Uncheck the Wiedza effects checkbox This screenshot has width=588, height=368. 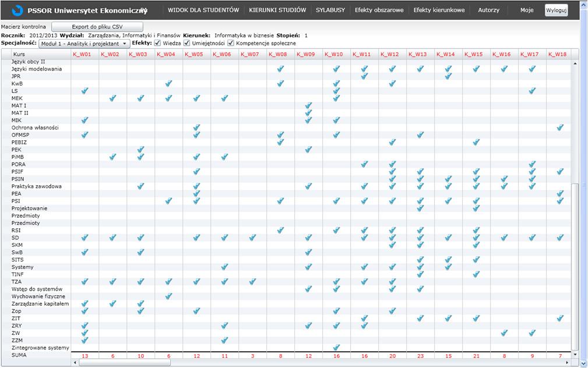pos(157,43)
